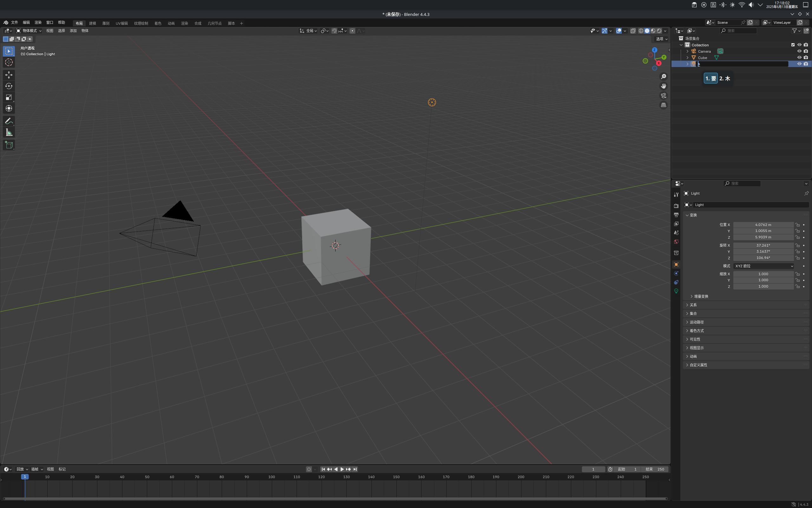Click the Location Z value 5.9039 m
The height and width of the screenshot is (508, 812).
[763, 237]
